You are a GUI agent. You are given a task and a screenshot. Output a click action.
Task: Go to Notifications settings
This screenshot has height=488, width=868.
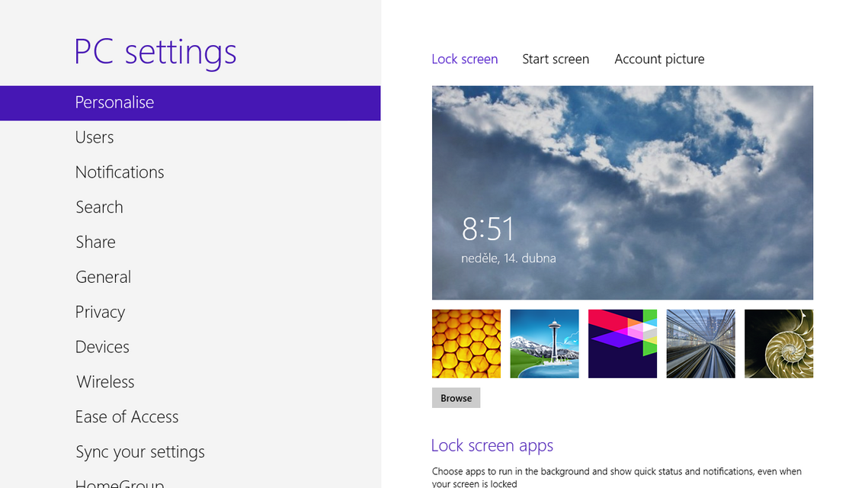pos(120,172)
